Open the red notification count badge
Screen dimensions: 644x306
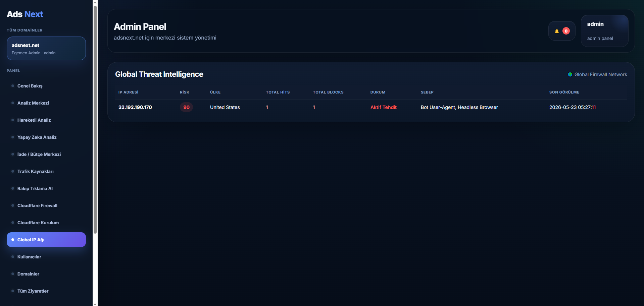coord(566,31)
